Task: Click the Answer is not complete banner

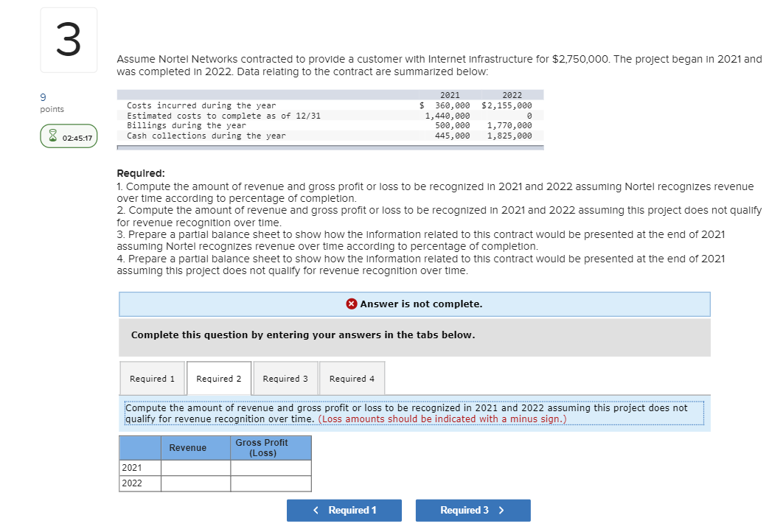Action: (x=414, y=304)
